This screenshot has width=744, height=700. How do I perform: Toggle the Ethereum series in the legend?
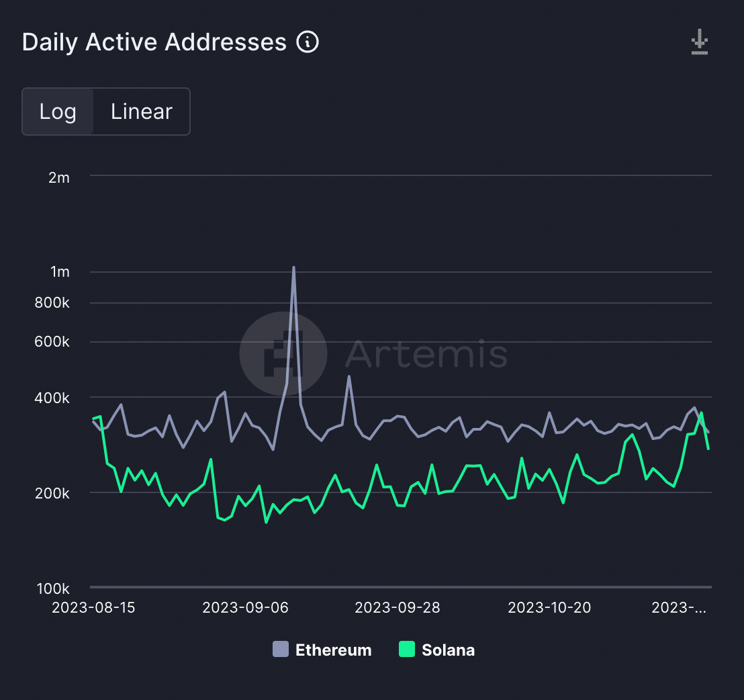[x=322, y=650]
